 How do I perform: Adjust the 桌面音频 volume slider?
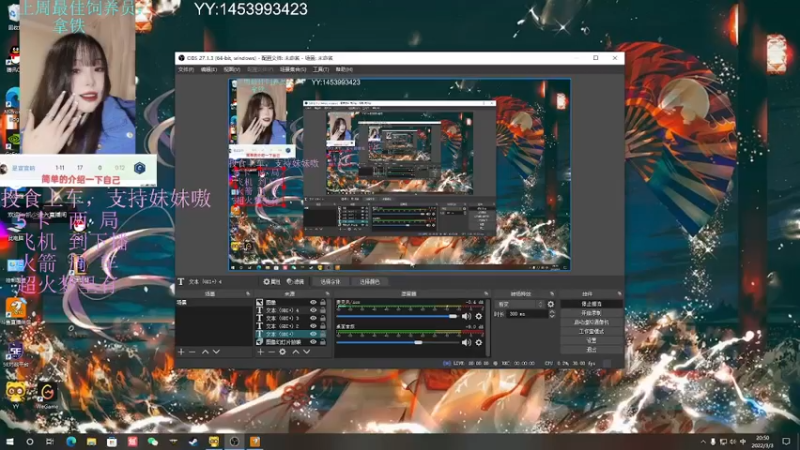418,342
